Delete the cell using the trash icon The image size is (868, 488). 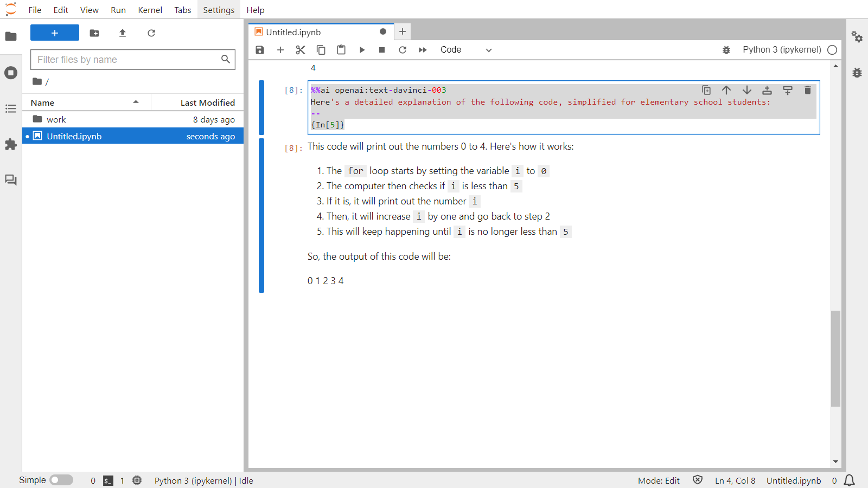pyautogui.click(x=807, y=90)
